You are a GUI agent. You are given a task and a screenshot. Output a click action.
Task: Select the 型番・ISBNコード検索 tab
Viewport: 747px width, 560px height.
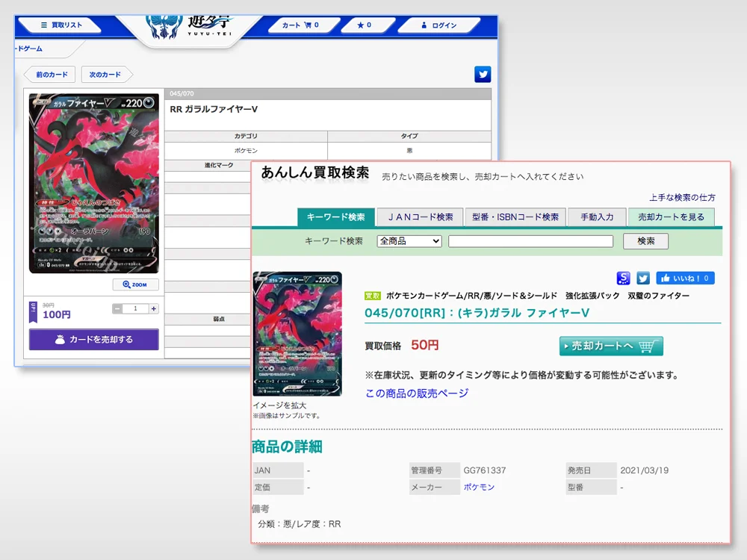[515, 217]
